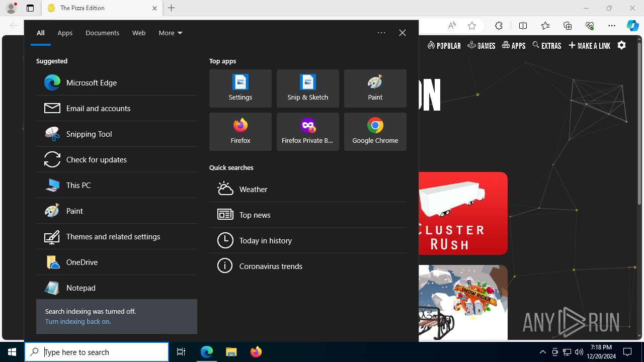Image resolution: width=644 pixels, height=362 pixels.
Task: Select The Pizza Edition browser tab
Action: [102, 8]
